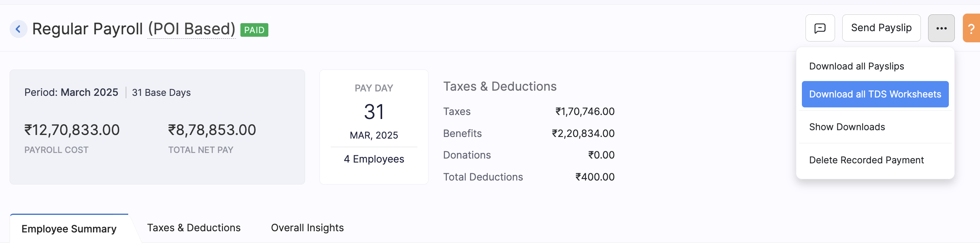Image resolution: width=980 pixels, height=250 pixels.
Task: Click the green PAID status badge
Action: tap(254, 30)
